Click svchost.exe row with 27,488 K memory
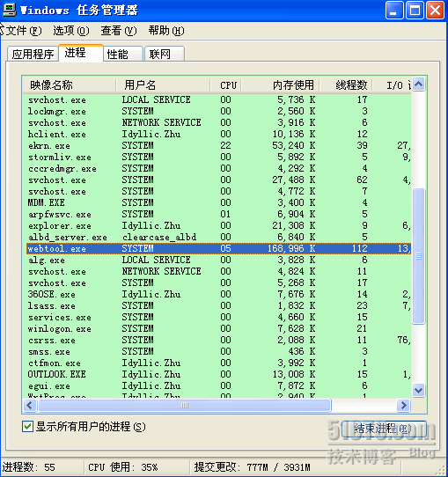The image size is (448, 477). pyautogui.click(x=218, y=180)
